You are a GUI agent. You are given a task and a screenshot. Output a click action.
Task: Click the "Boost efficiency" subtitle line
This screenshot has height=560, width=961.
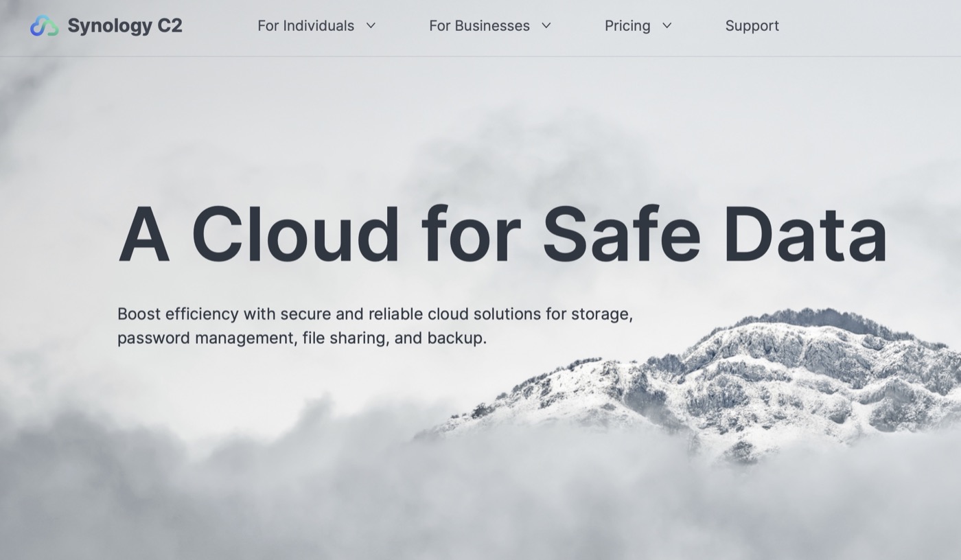[178, 314]
